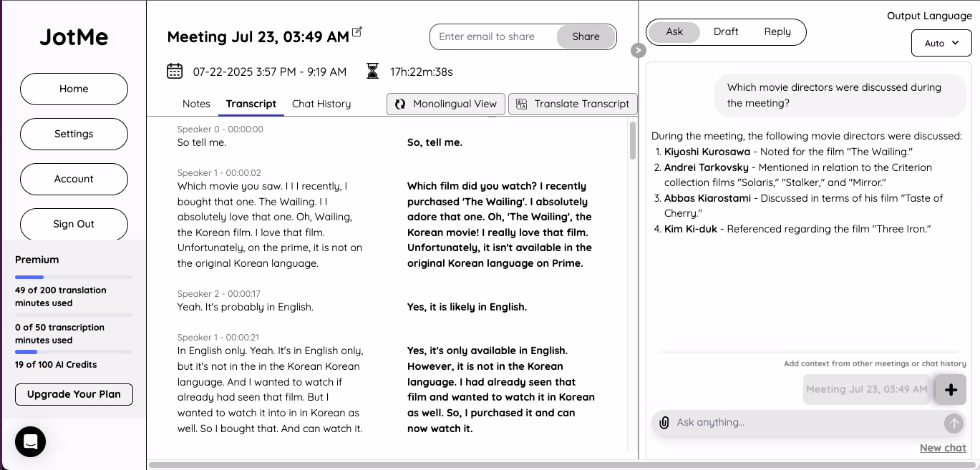This screenshot has height=470, width=980.
Task: Toggle Monolingual View of transcript
Action: pyautogui.click(x=446, y=104)
